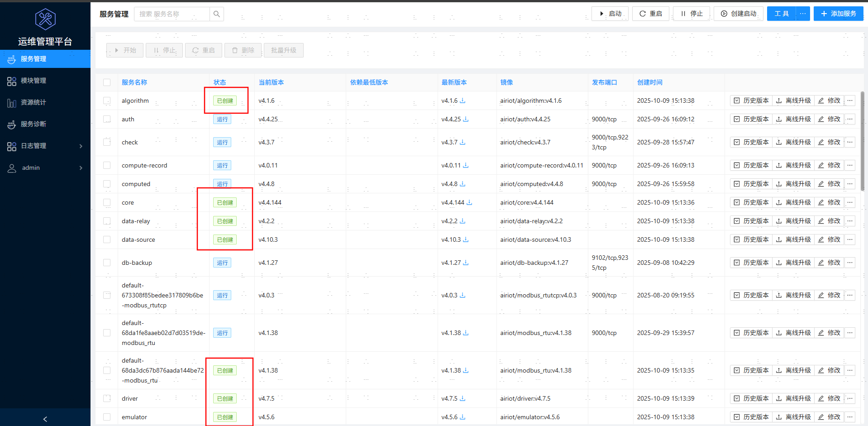868x426 pixels.
Task: Click download icon for emulator v4.5.6
Action: pos(463,417)
